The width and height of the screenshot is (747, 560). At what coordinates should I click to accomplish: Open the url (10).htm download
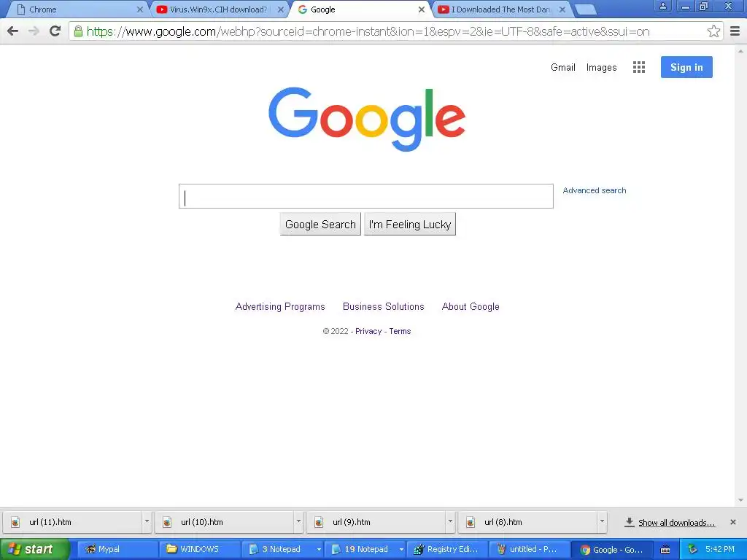[x=225, y=522]
